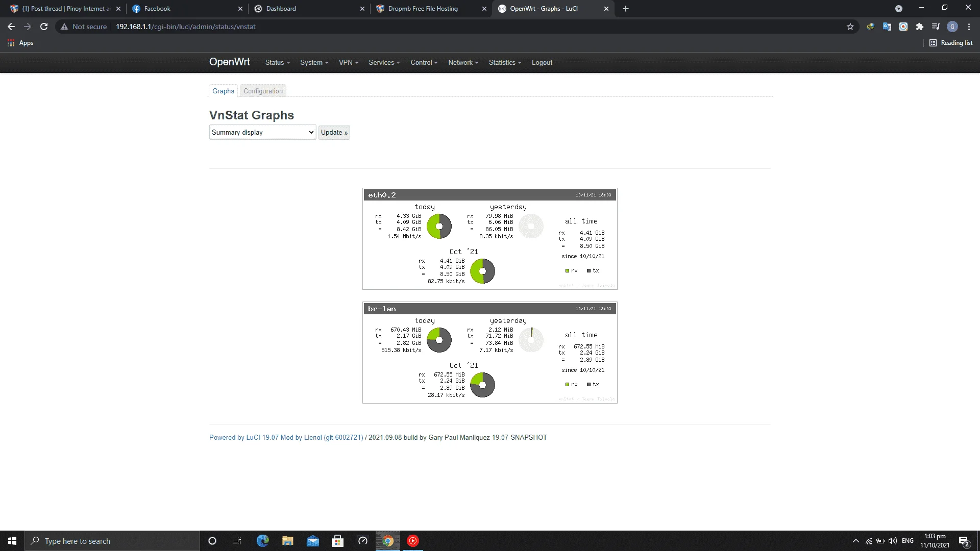This screenshot has width=980, height=551.
Task: Close the Facebook tab
Action: (240, 9)
